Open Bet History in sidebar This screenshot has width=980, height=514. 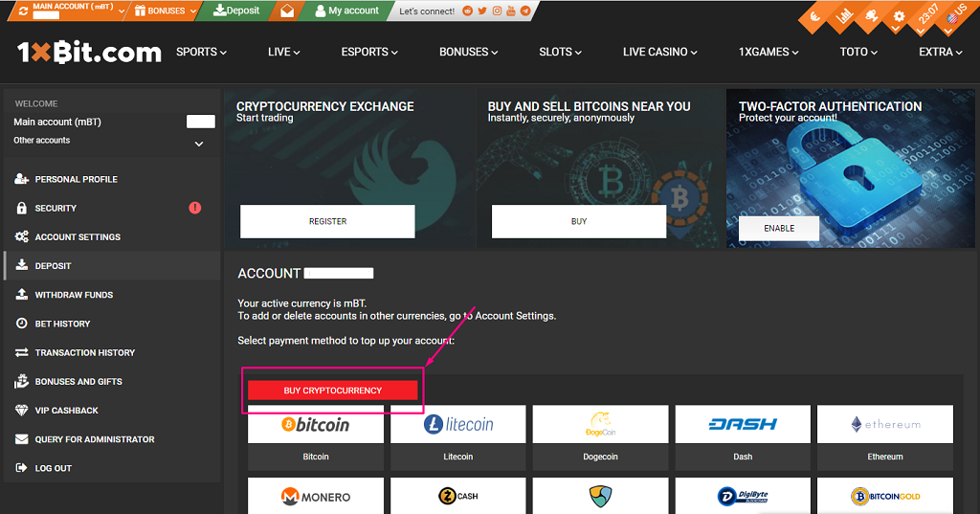[62, 324]
